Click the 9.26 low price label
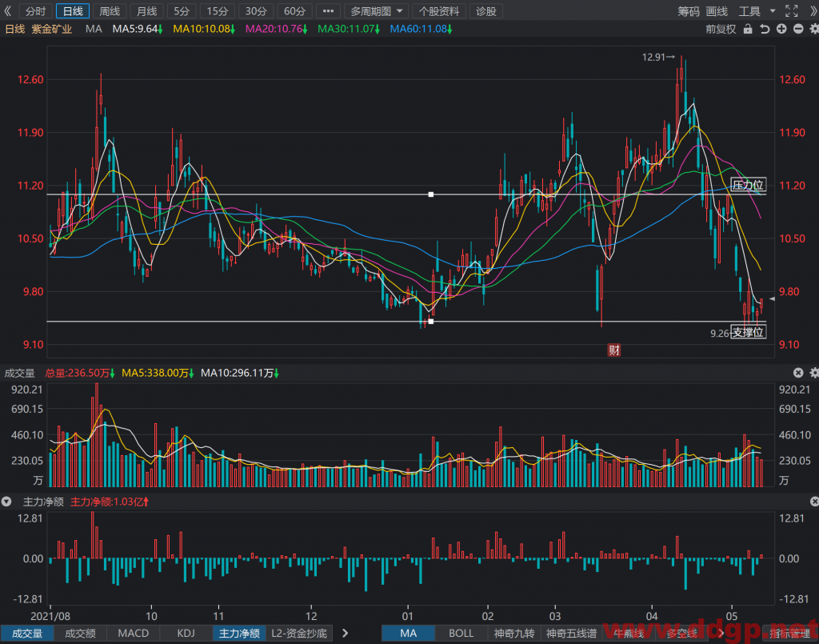The width and height of the screenshot is (819, 644). pos(719,334)
